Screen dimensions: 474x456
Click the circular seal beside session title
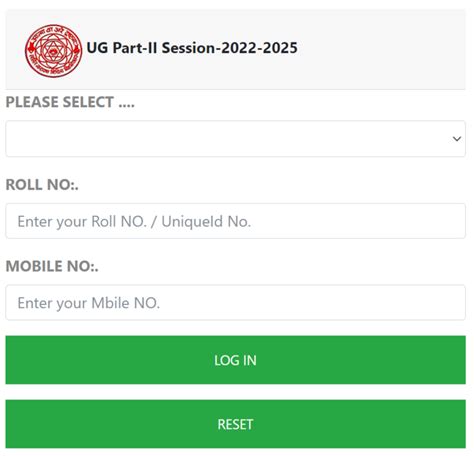tap(53, 51)
